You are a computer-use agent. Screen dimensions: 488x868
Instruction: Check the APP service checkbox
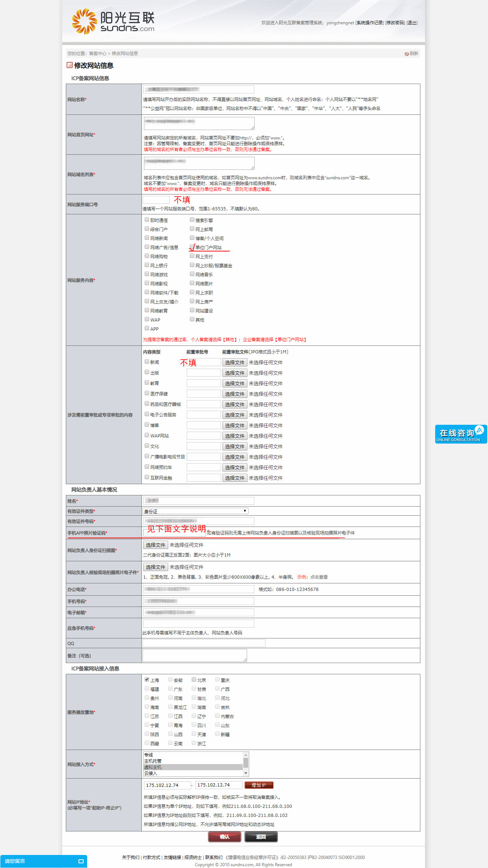(147, 328)
